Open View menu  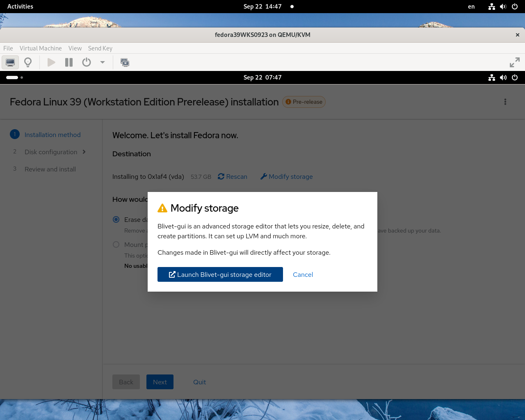pos(75,48)
